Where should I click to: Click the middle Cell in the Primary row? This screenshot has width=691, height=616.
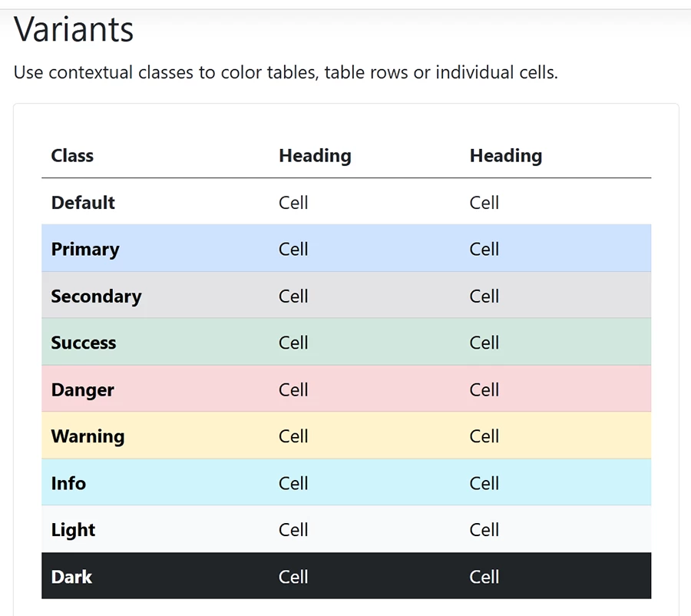click(x=293, y=250)
